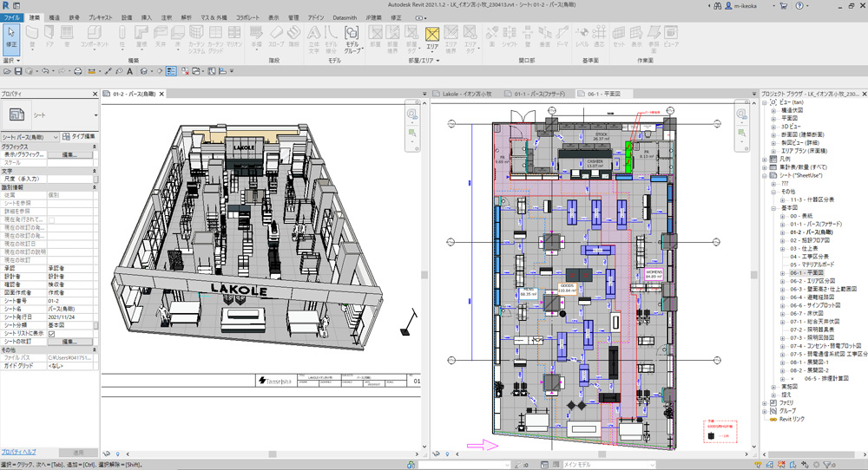Viewport: 868px width, 470px height.
Task: Open the プロパティヘルプ link
Action: (19, 453)
